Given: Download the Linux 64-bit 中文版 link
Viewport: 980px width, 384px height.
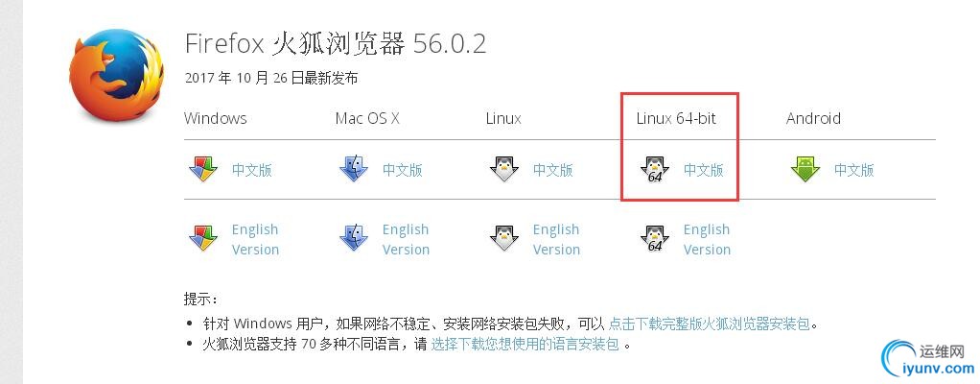Looking at the screenshot, I should pos(704,170).
